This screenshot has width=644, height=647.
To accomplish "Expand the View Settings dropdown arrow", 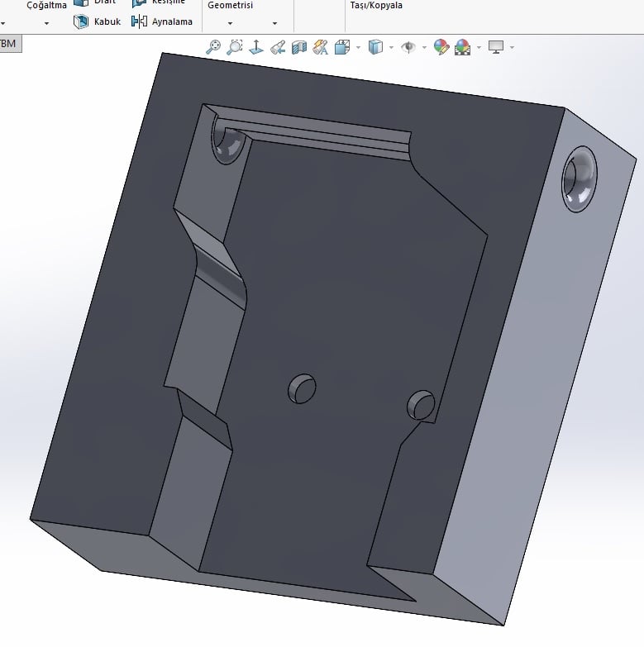I will [x=512, y=47].
